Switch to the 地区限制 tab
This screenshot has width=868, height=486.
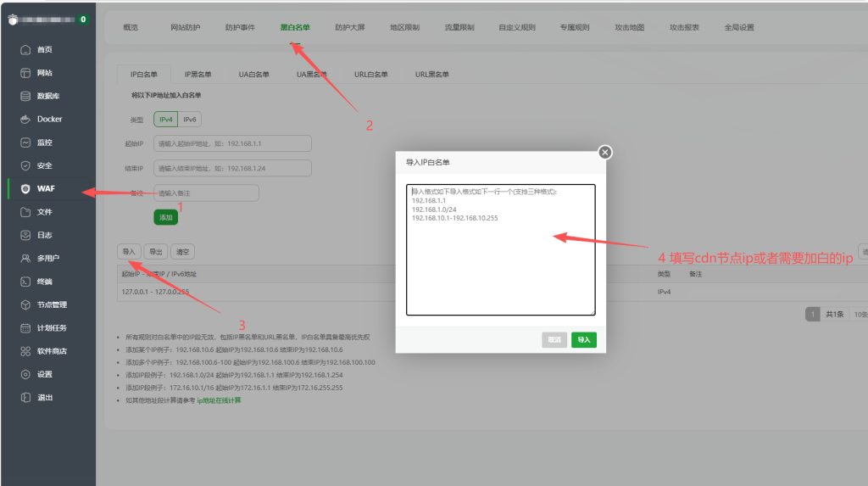404,27
